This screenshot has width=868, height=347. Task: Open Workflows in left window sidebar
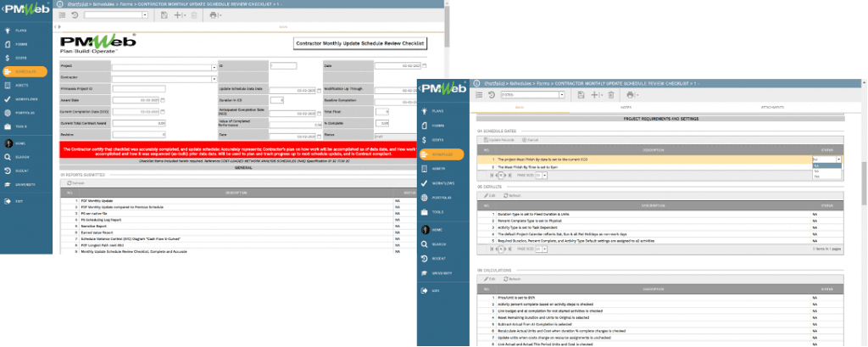(22, 100)
